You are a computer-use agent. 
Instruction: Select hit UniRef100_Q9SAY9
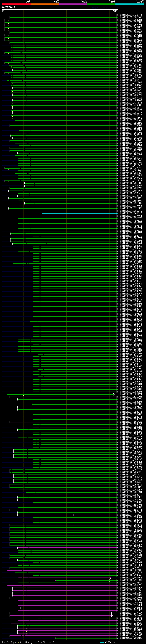pyautogui.click(x=131, y=47)
